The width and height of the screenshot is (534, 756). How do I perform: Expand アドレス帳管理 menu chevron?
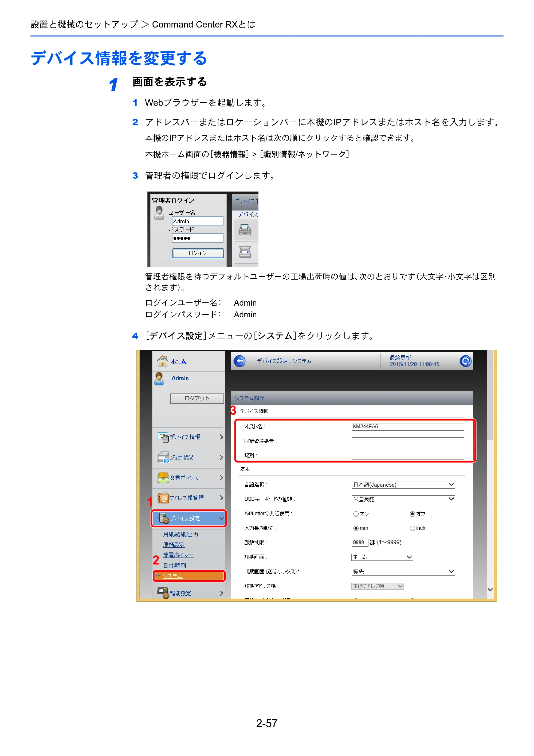tap(221, 498)
